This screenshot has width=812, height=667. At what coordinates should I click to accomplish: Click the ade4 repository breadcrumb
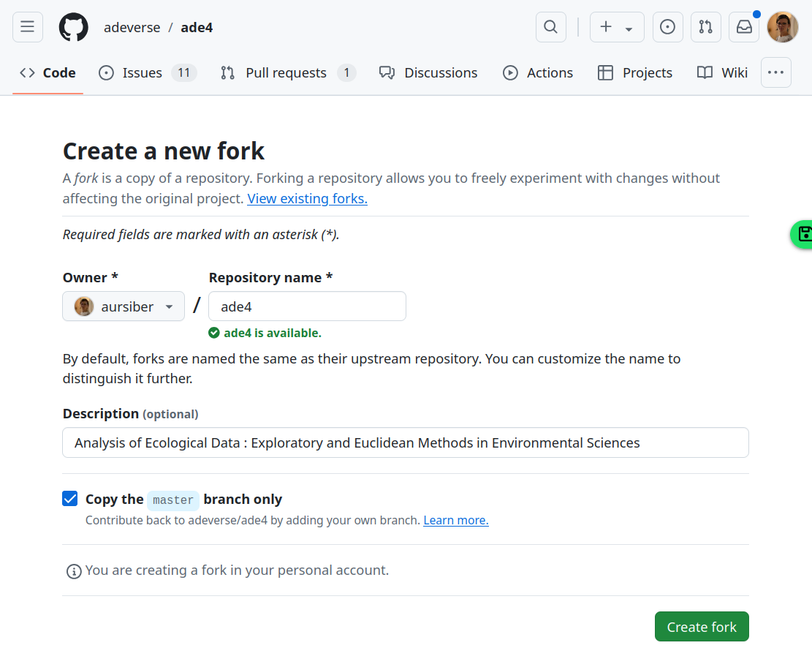[197, 28]
